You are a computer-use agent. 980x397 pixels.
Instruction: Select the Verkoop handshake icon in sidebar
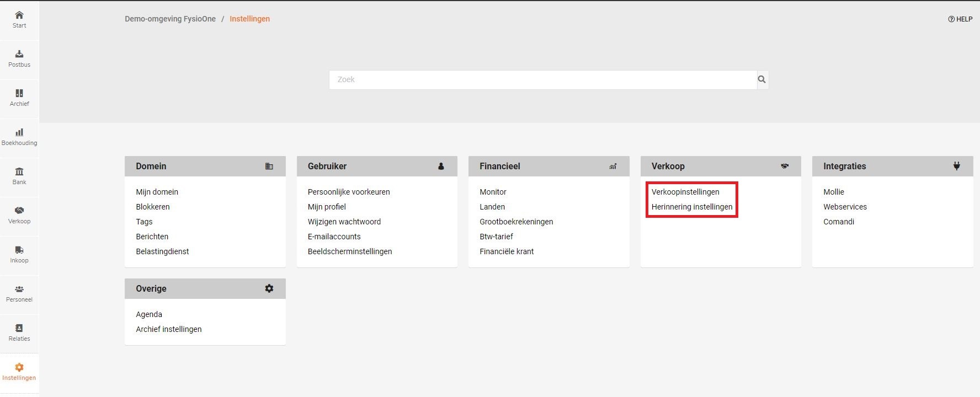[19, 211]
